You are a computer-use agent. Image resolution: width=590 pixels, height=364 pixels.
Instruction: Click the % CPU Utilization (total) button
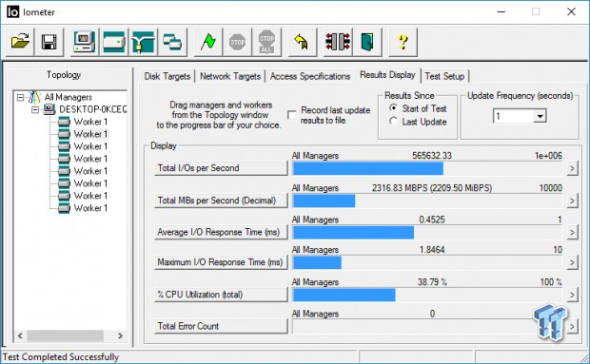point(221,295)
